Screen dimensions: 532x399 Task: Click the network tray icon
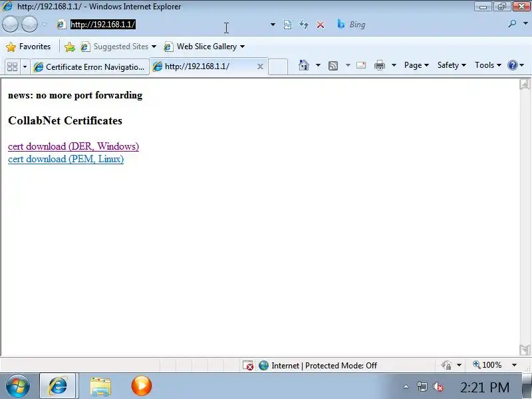[x=422, y=387]
